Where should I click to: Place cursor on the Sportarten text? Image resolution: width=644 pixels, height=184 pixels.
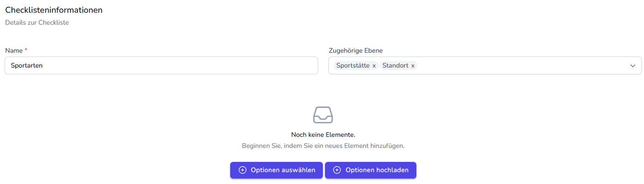point(27,66)
